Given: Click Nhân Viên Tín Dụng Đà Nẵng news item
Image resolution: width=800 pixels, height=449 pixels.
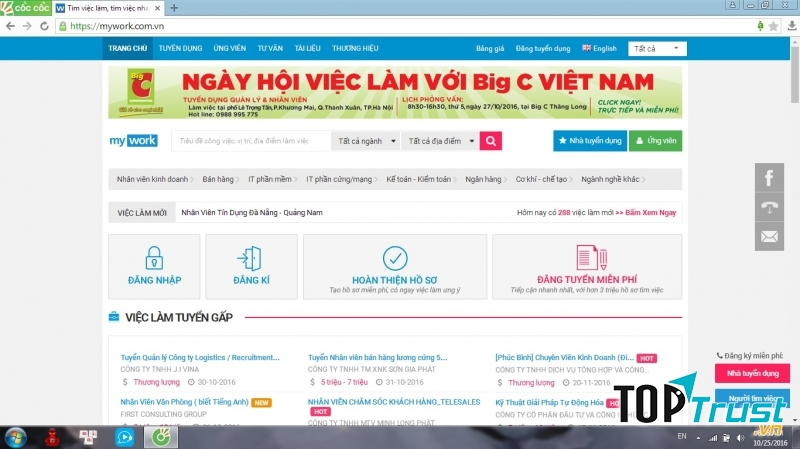Looking at the screenshot, I should pyautogui.click(x=252, y=213).
